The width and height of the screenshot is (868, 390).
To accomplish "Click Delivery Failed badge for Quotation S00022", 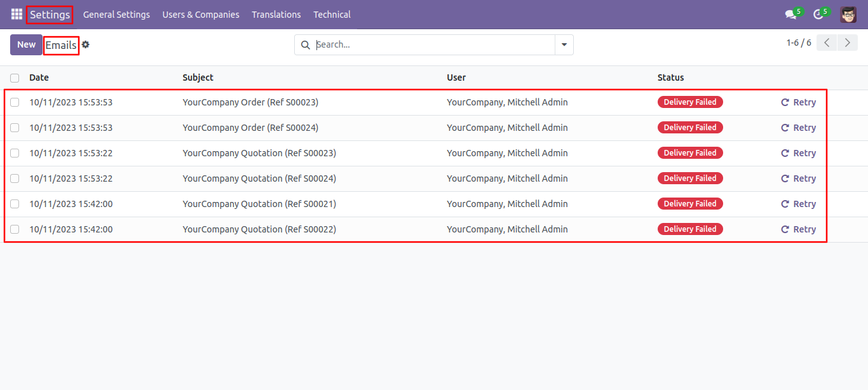I will [x=690, y=229].
